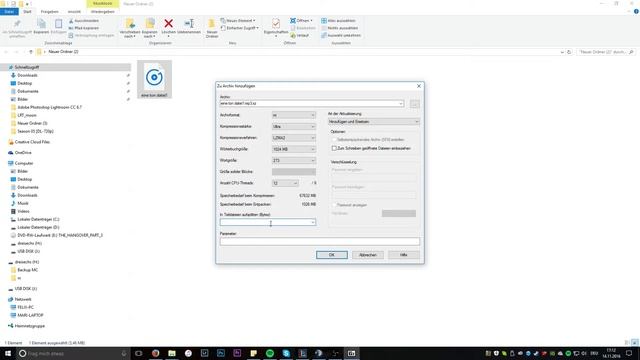
Task: Click the Eigenschaften checkmark icon
Action: click(276, 24)
